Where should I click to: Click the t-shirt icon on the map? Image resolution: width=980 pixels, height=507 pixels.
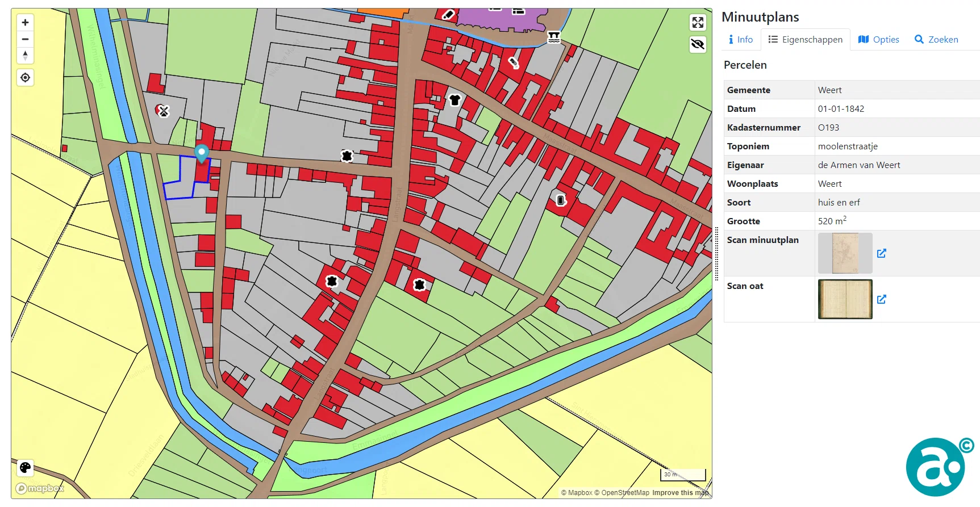[x=454, y=100]
